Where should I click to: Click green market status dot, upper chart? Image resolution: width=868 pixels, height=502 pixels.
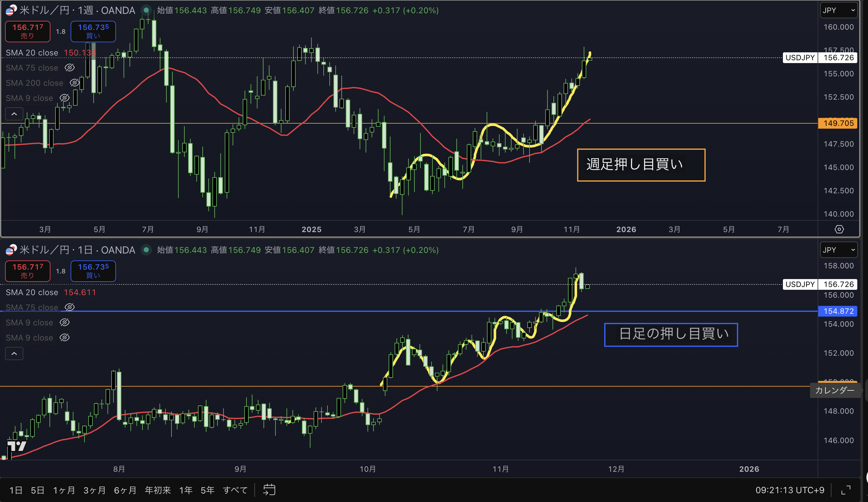tap(146, 10)
